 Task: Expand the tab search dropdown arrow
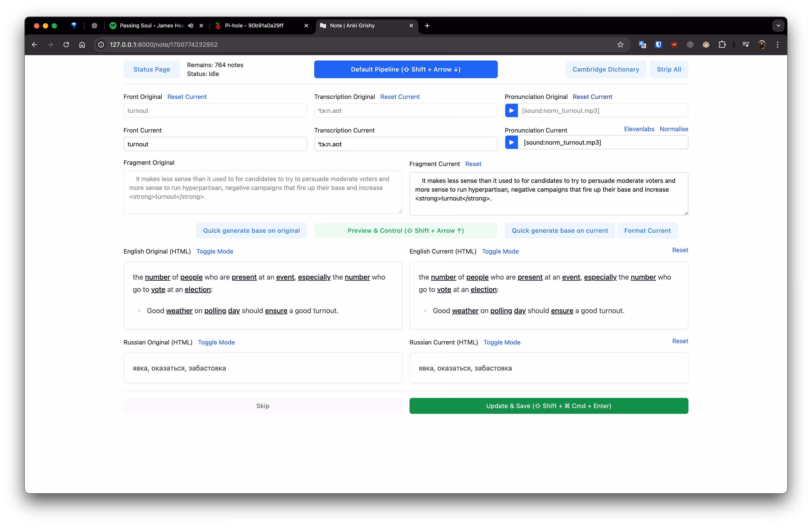tap(778, 26)
